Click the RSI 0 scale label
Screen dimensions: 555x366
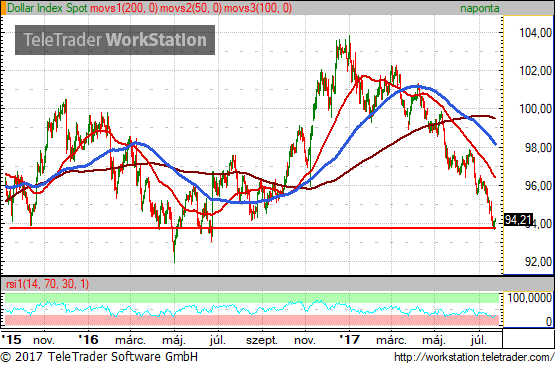point(549,321)
